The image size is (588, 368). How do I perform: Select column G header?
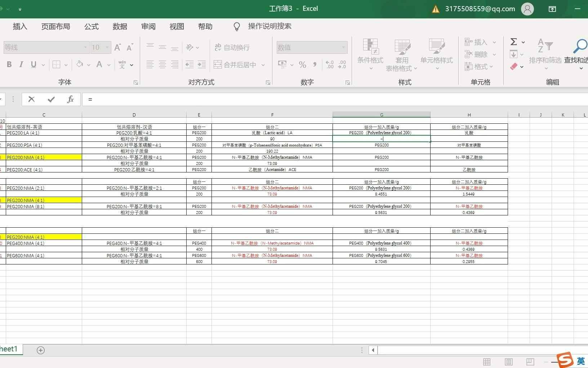point(382,115)
